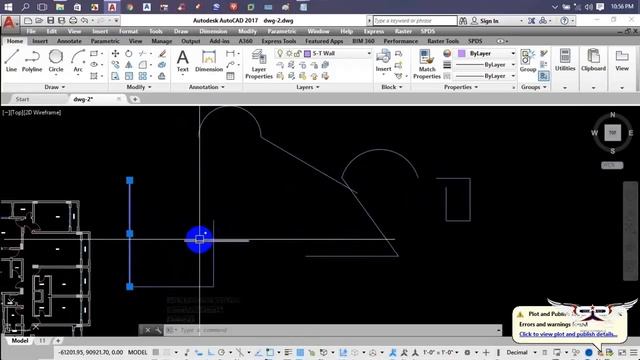Select the Model layout tab

[x=20, y=341]
